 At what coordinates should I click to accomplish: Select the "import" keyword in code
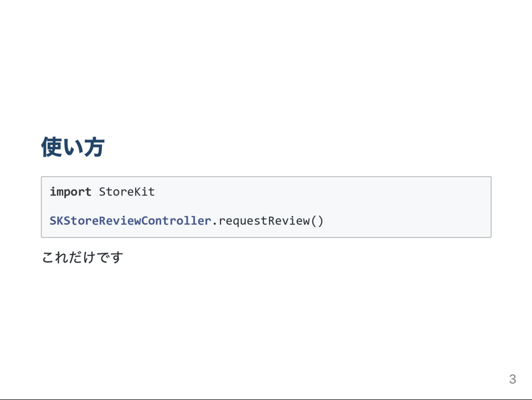(71, 192)
